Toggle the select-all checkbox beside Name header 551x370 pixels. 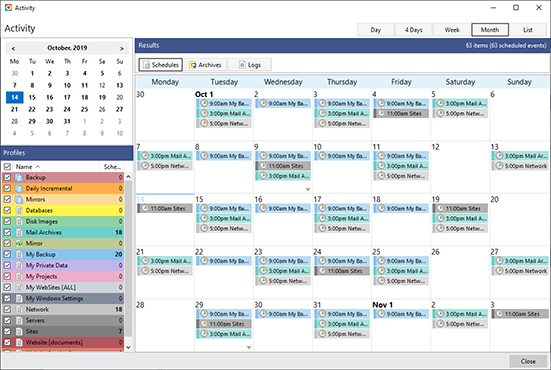coord(7,167)
